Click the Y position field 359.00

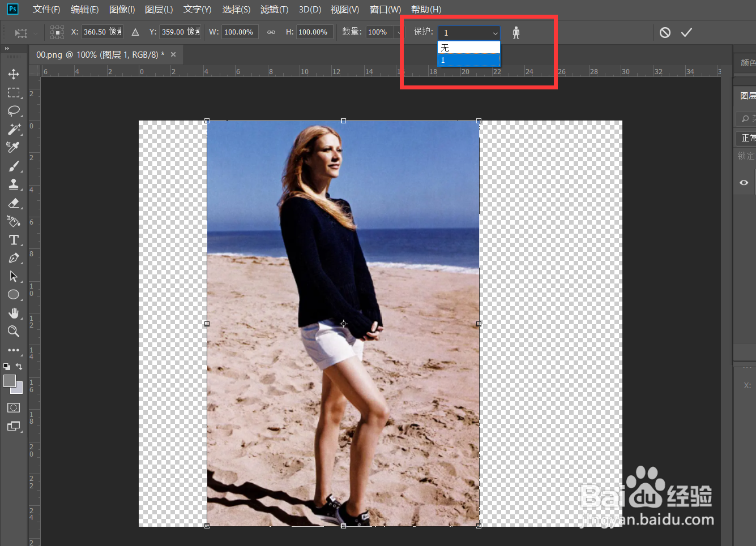coord(181,32)
